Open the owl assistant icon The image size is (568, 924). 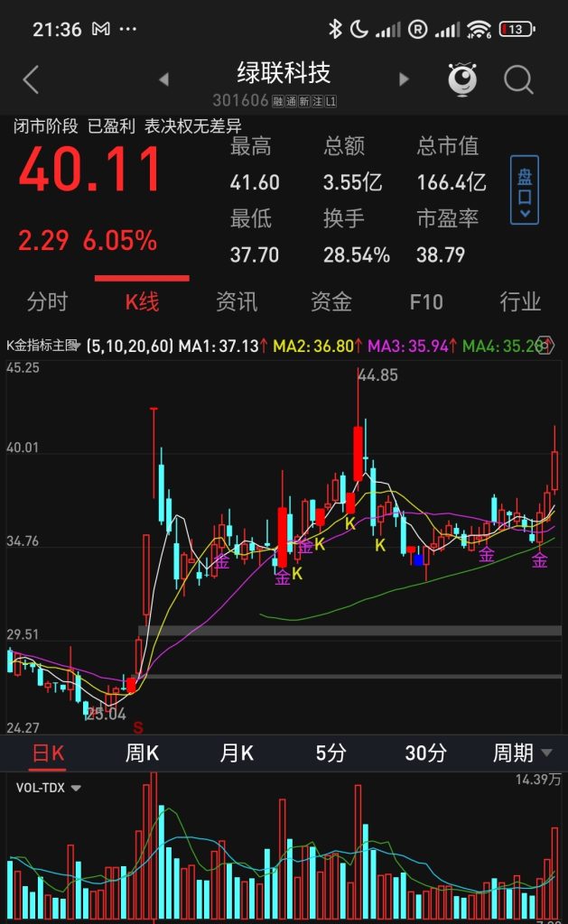pyautogui.click(x=462, y=79)
